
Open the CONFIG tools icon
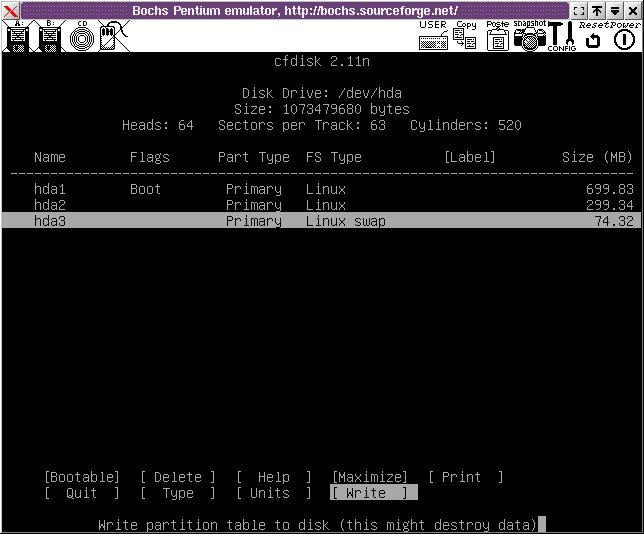point(560,38)
